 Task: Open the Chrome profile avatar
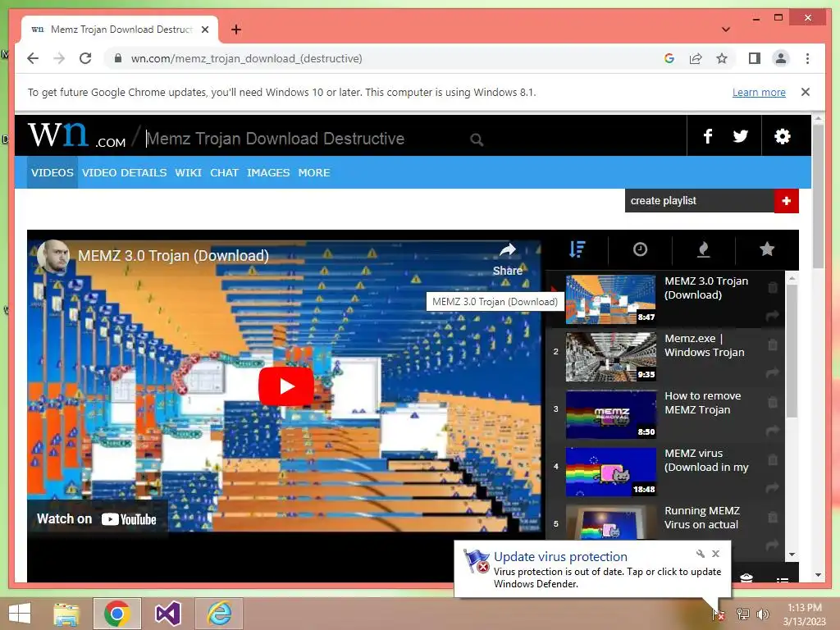781,58
